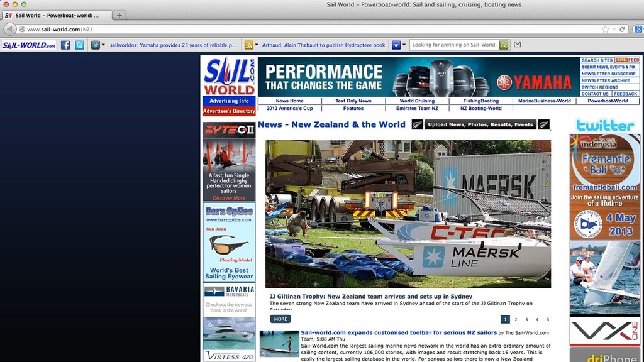Click the green search magnifier button
Screen dimensions: 644x362
point(504,45)
